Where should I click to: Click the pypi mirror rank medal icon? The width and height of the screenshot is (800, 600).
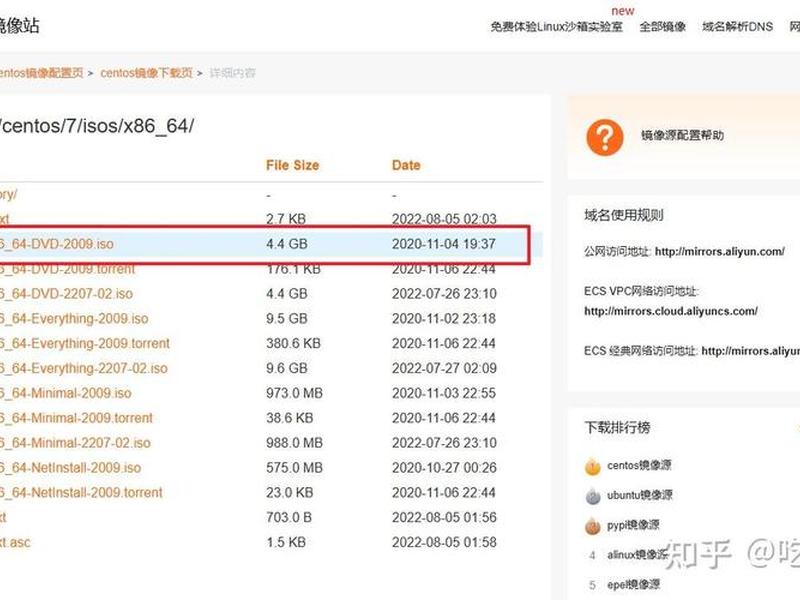593,526
